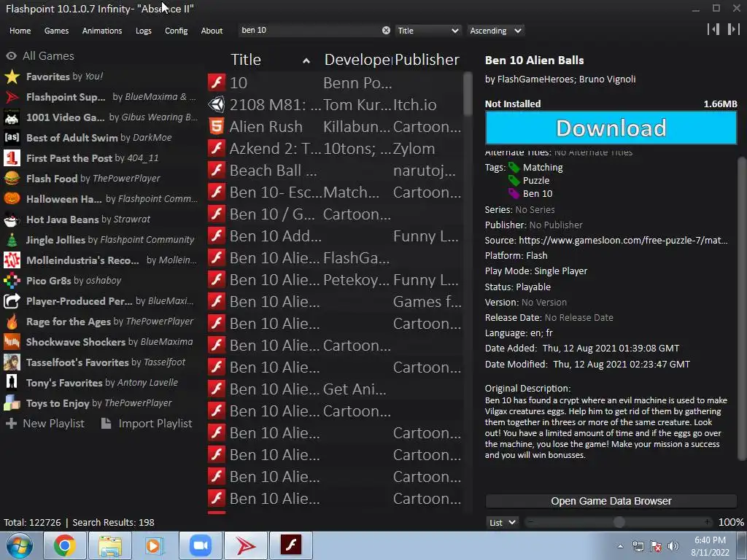747x560 pixels.
Task: Open Zoom from the taskbar
Action: 201,545
